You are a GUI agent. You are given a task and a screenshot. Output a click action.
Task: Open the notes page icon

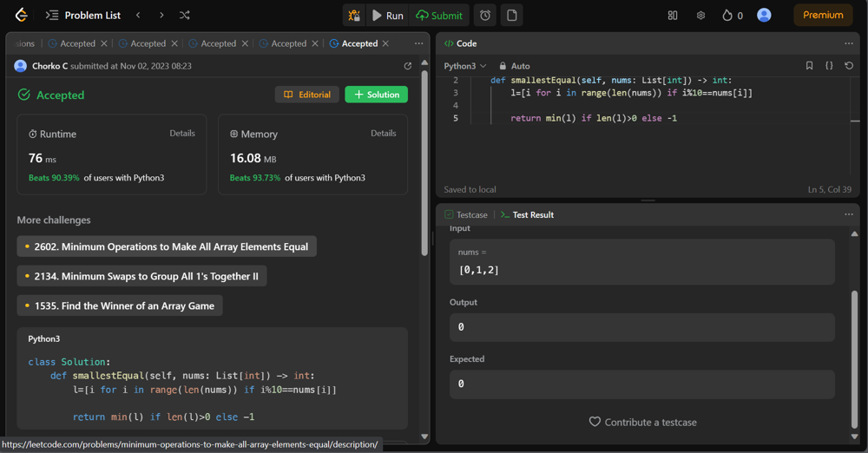tap(512, 15)
